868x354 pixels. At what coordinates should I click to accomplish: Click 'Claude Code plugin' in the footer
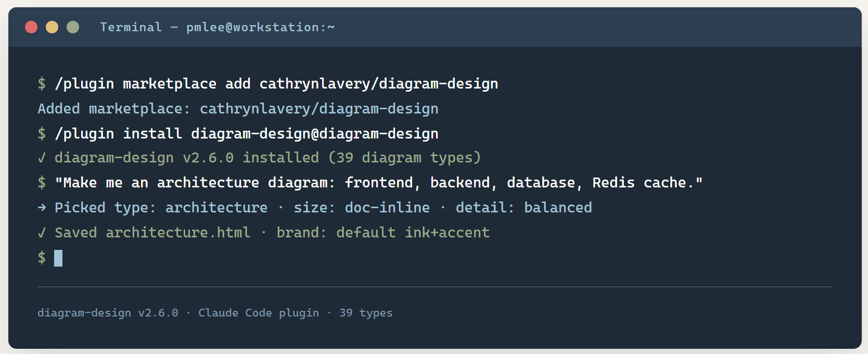tap(259, 313)
